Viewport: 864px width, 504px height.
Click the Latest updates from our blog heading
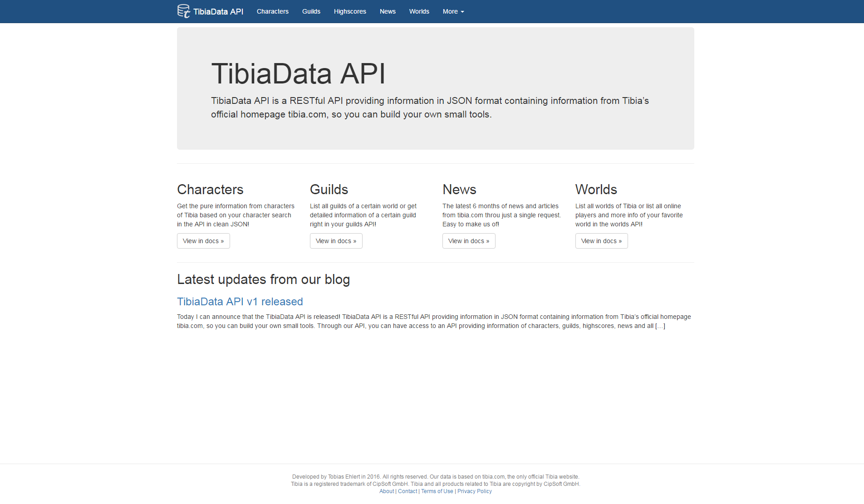pyautogui.click(x=263, y=279)
